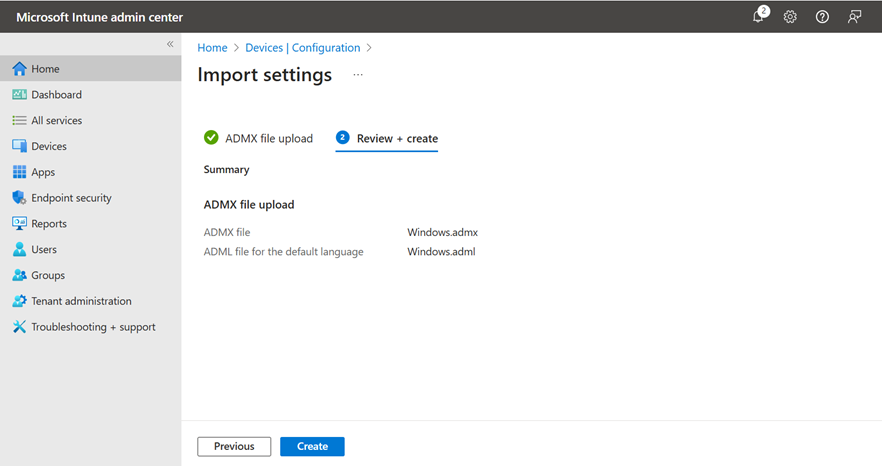This screenshot has height=466, width=882.
Task: Select Tenant administration in sidebar
Action: 81,301
